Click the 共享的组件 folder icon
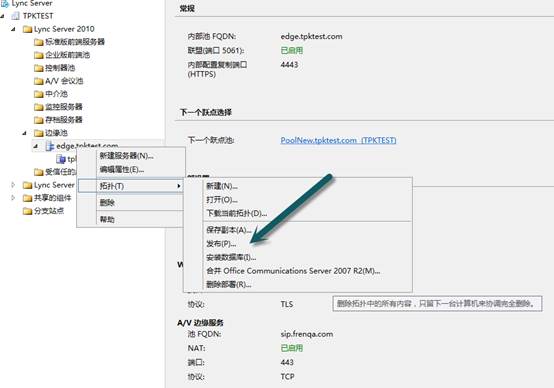 point(27,198)
